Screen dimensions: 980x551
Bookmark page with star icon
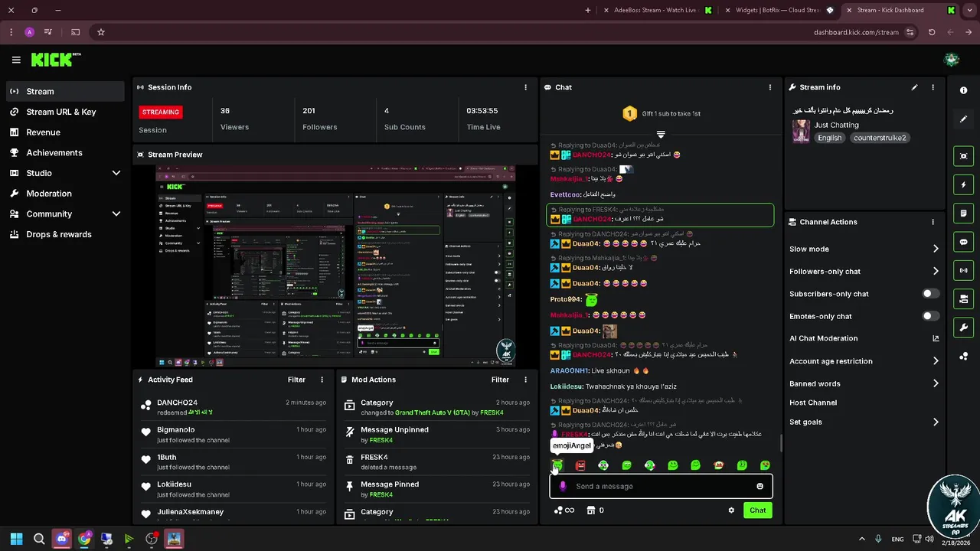tap(100, 32)
